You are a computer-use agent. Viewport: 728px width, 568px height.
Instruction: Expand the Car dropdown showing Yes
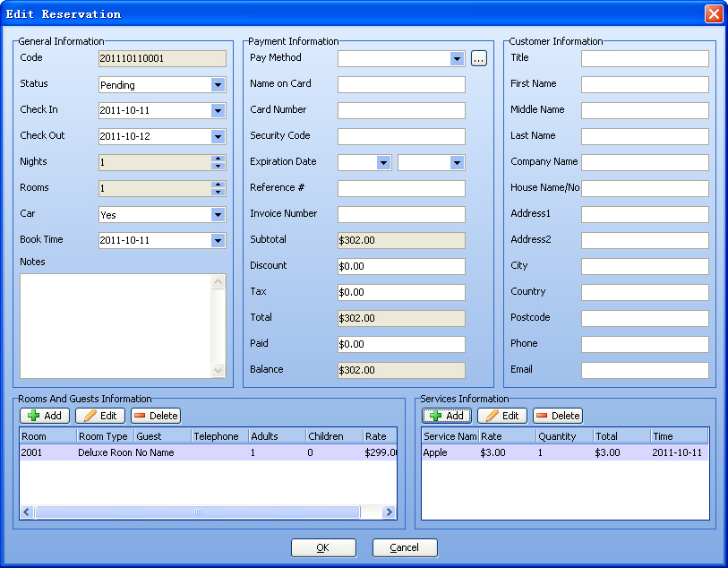pyautogui.click(x=218, y=215)
